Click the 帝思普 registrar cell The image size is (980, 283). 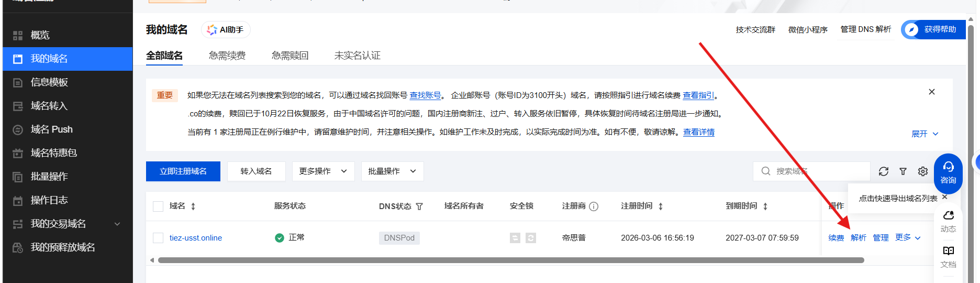click(x=574, y=238)
